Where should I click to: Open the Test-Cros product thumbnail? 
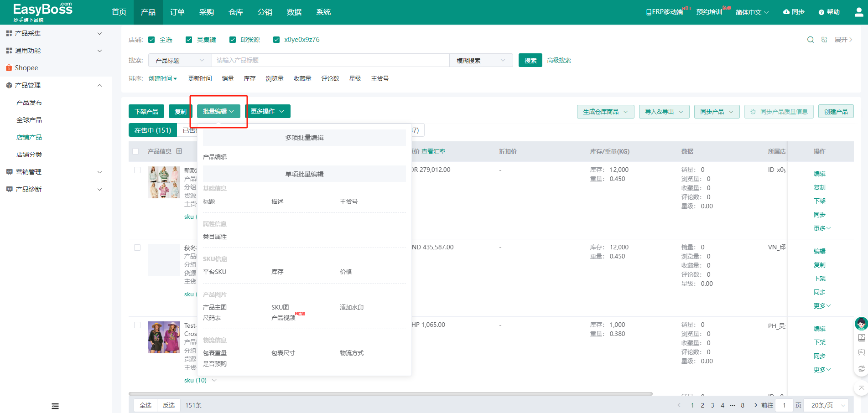point(164,337)
